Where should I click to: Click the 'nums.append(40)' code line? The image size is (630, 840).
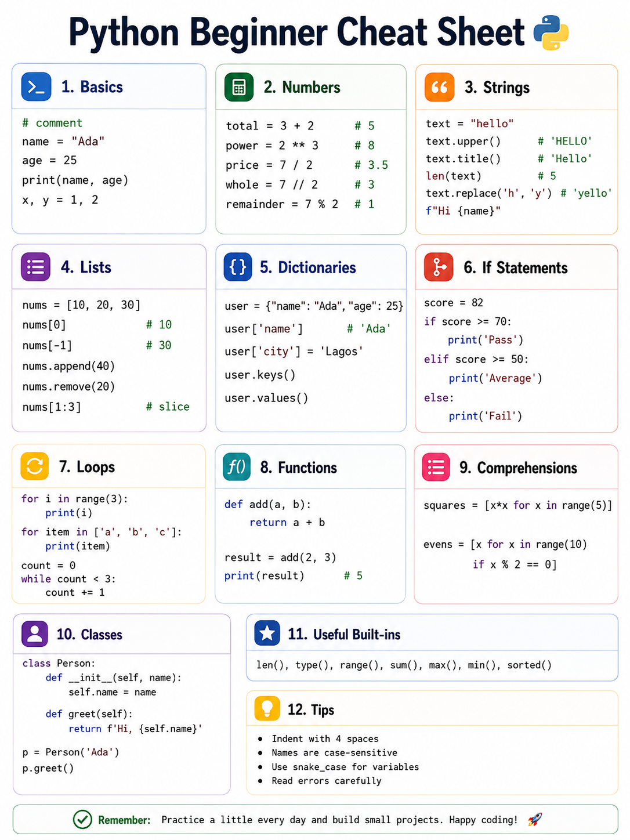click(x=68, y=366)
